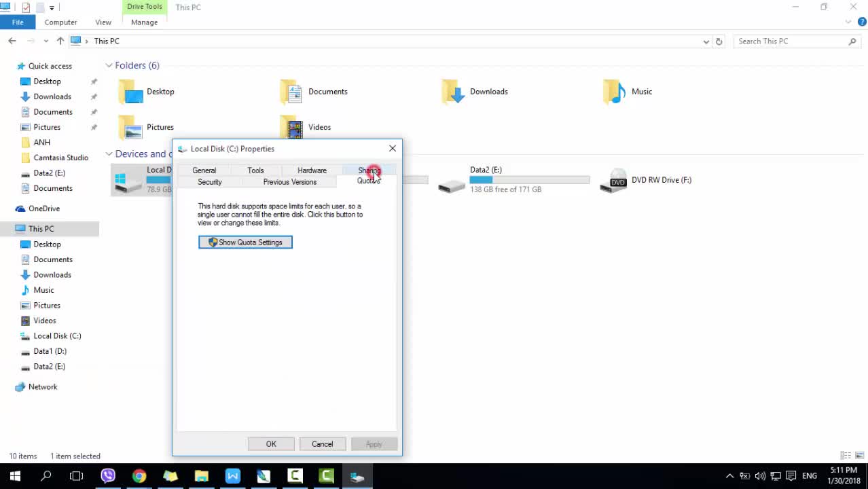Open taskbar Search
Image resolution: width=868 pixels, height=489 pixels.
[46, 476]
